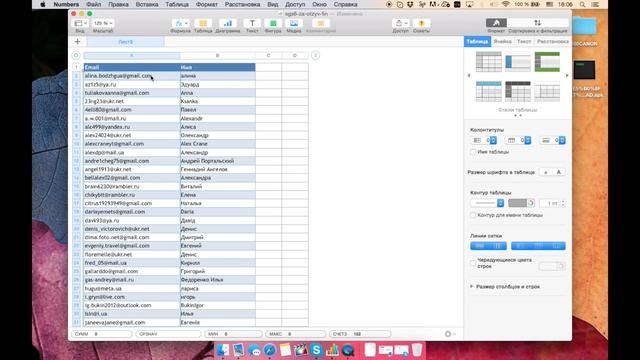640x360 pixels.
Task: Click the Фигура shape icon
Action: click(x=273, y=23)
